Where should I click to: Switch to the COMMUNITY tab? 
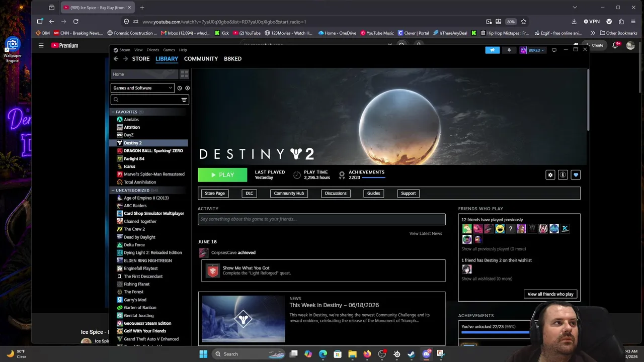tap(201, 59)
